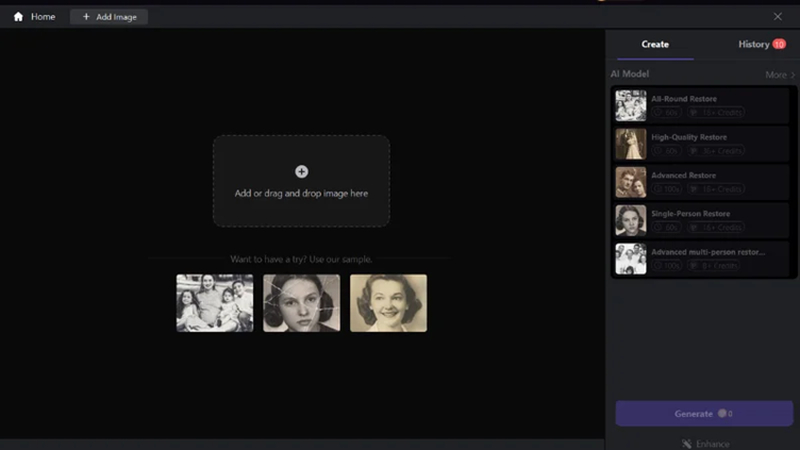Screen dimensions: 800x450
Task: Click the Enhance wand icon
Action: click(x=687, y=444)
